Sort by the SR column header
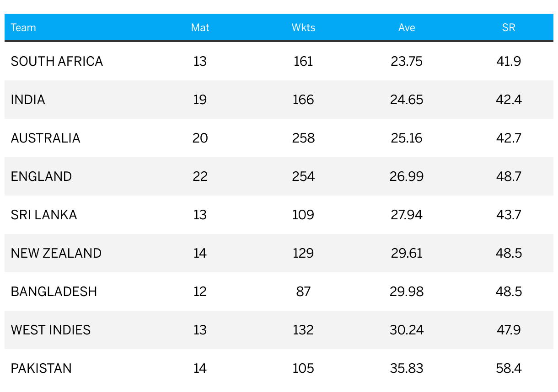 [509, 27]
